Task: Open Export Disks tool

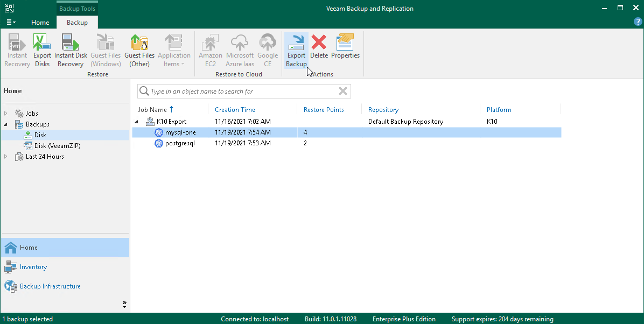Action: (42, 51)
